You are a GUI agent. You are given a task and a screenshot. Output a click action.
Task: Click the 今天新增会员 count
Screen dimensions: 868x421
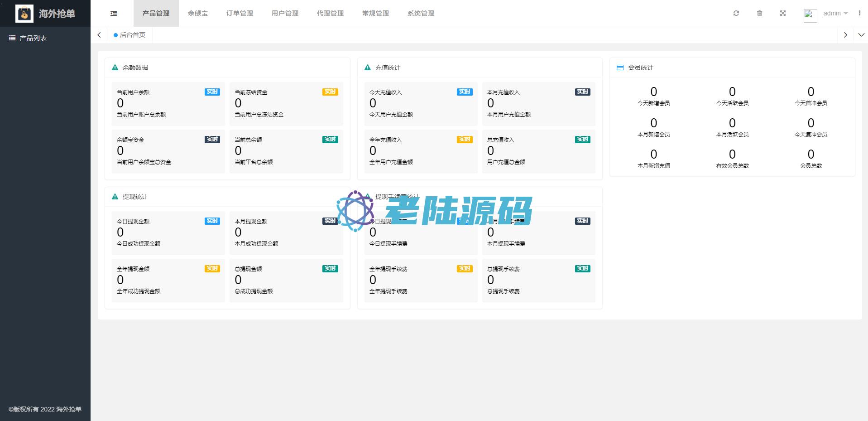(653, 92)
